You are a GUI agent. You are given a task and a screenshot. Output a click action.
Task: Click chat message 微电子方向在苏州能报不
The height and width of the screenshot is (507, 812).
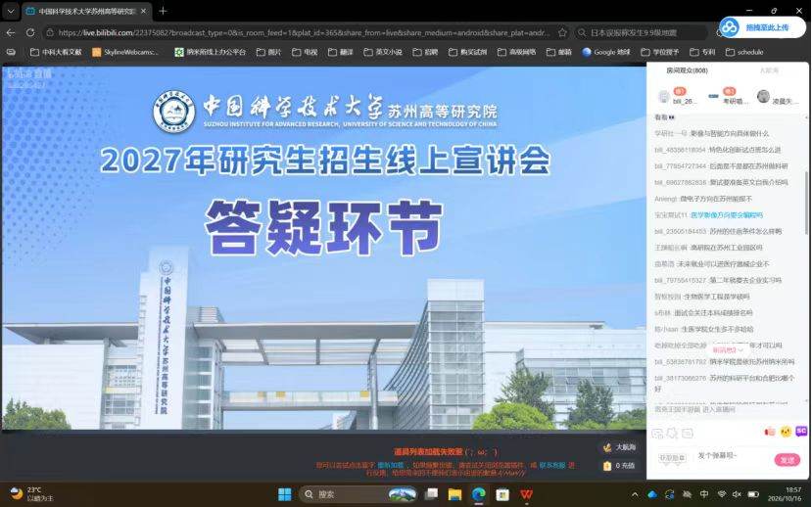pyautogui.click(x=716, y=199)
